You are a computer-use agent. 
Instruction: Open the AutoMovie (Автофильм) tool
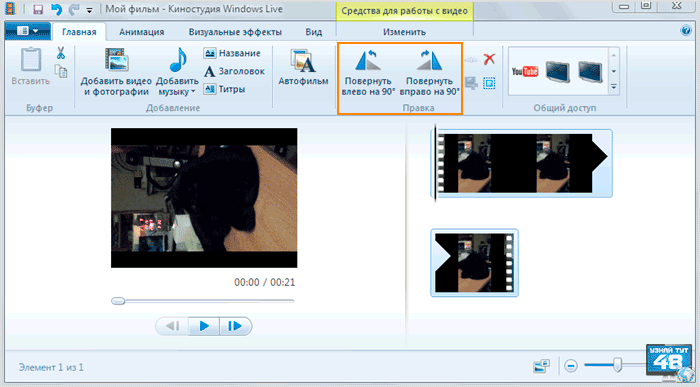303,68
